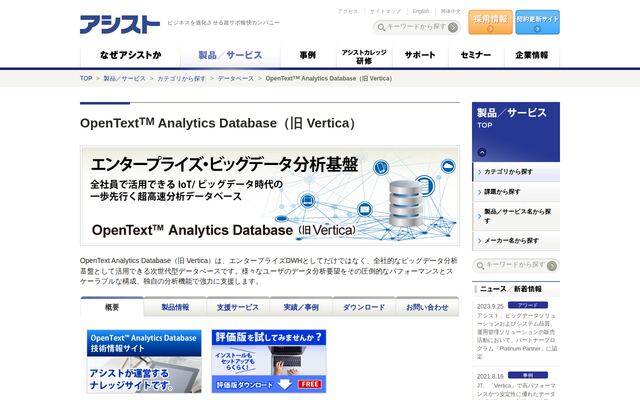640x400 pixels.
Task: Switch site language to English
Action: click(x=421, y=11)
